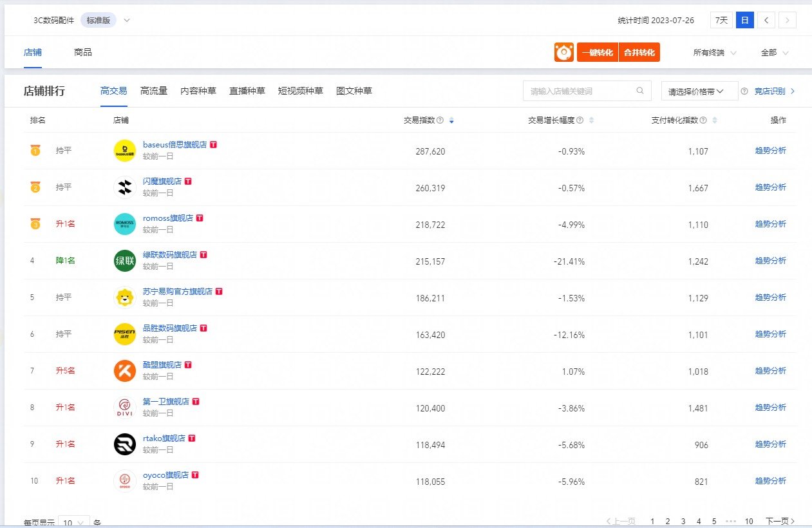Select the 内容种草 ranking tab

[x=198, y=91]
